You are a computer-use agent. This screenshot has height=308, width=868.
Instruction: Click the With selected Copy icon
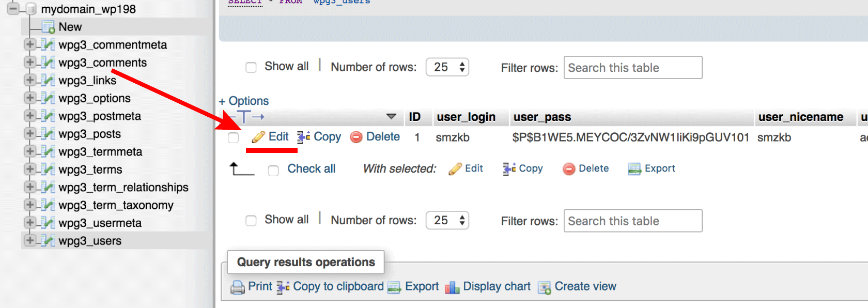click(x=509, y=169)
